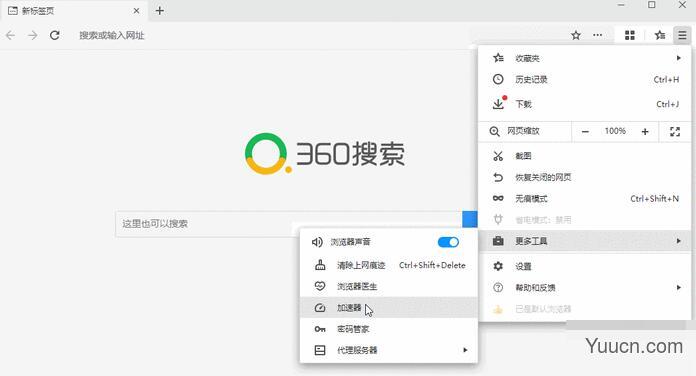The width and height of the screenshot is (696, 376).
Task: Click 已是默认浏览器 entry
Action: [x=585, y=309]
